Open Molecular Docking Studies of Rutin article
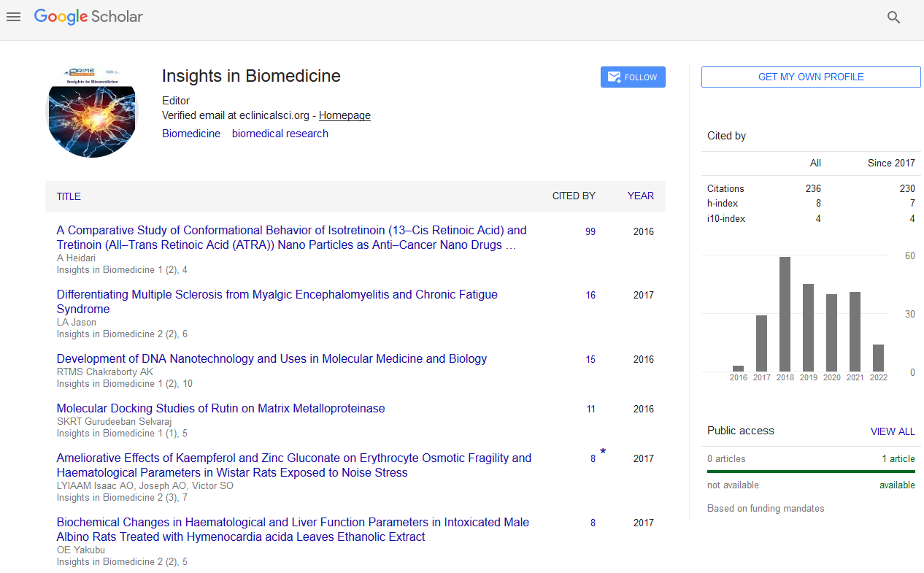Image resolution: width=924 pixels, height=573 pixels. (x=220, y=409)
